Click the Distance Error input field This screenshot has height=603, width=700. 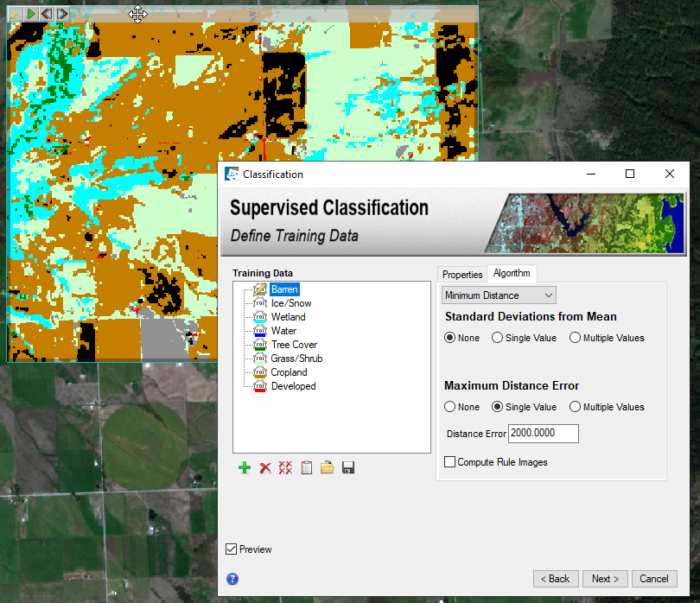tap(543, 434)
